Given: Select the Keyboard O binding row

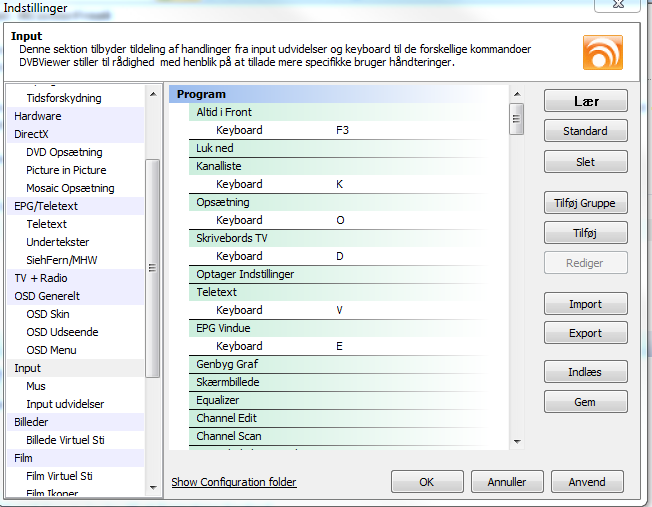Looking at the screenshot, I should (x=348, y=220).
